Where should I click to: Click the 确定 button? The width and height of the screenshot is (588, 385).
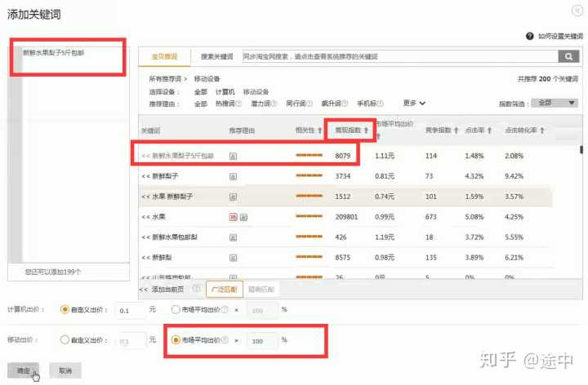(x=24, y=370)
